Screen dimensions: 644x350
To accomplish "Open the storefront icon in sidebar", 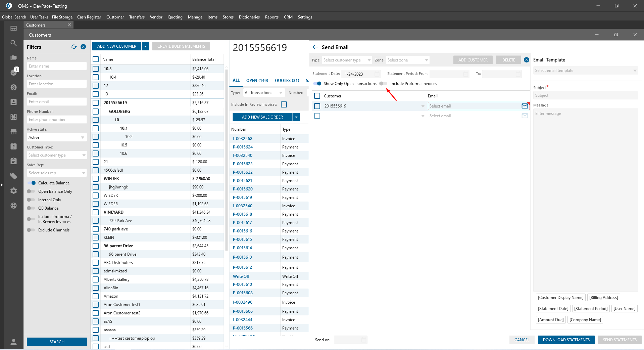I will click(13, 132).
